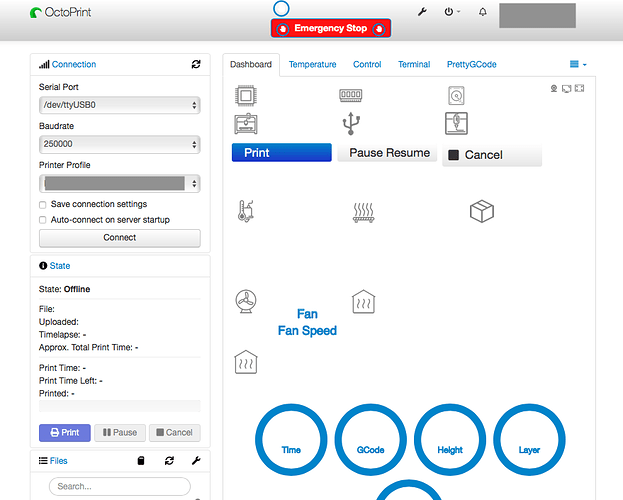Collapse the Connection panel header
The image size is (623, 500).
click(x=74, y=64)
